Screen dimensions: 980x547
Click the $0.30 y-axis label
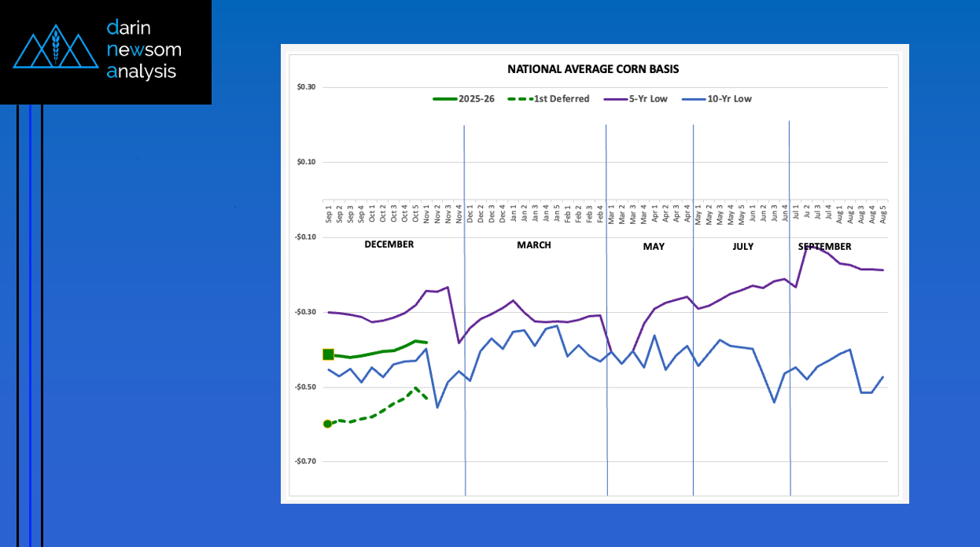(x=306, y=87)
